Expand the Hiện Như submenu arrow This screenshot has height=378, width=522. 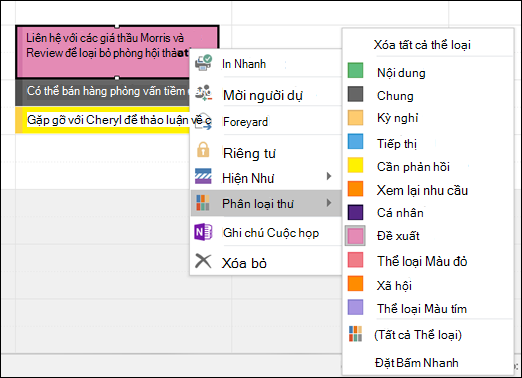[x=329, y=176]
